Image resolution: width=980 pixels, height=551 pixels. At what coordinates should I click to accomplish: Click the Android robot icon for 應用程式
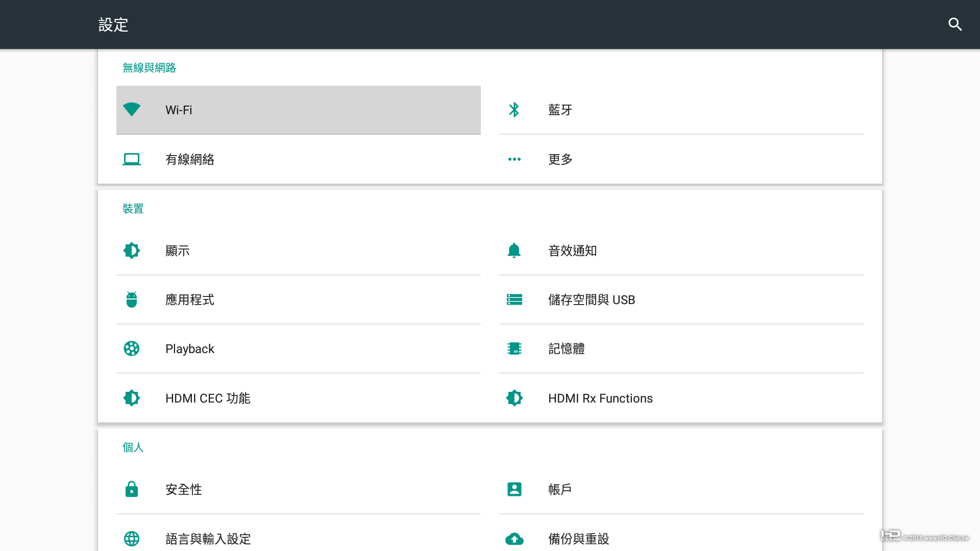132,299
